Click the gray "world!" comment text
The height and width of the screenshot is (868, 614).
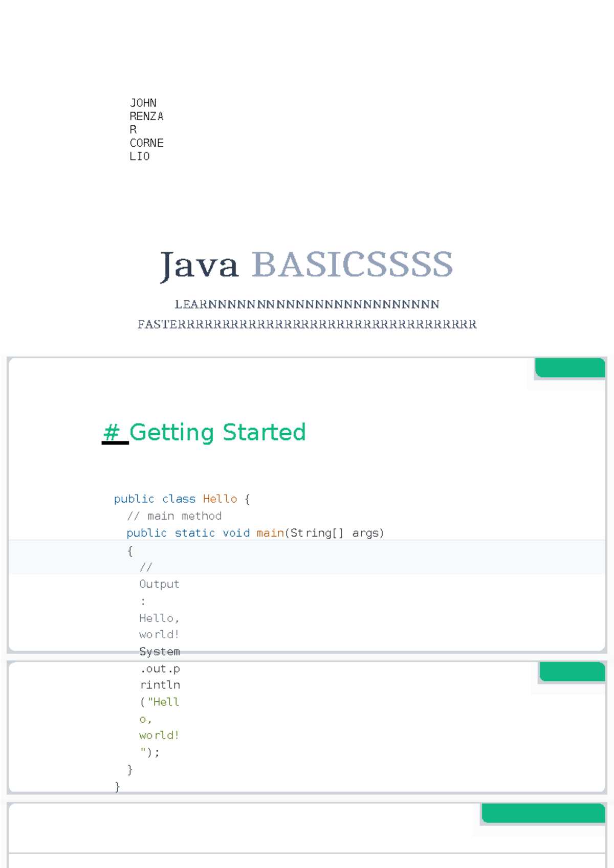tap(159, 635)
